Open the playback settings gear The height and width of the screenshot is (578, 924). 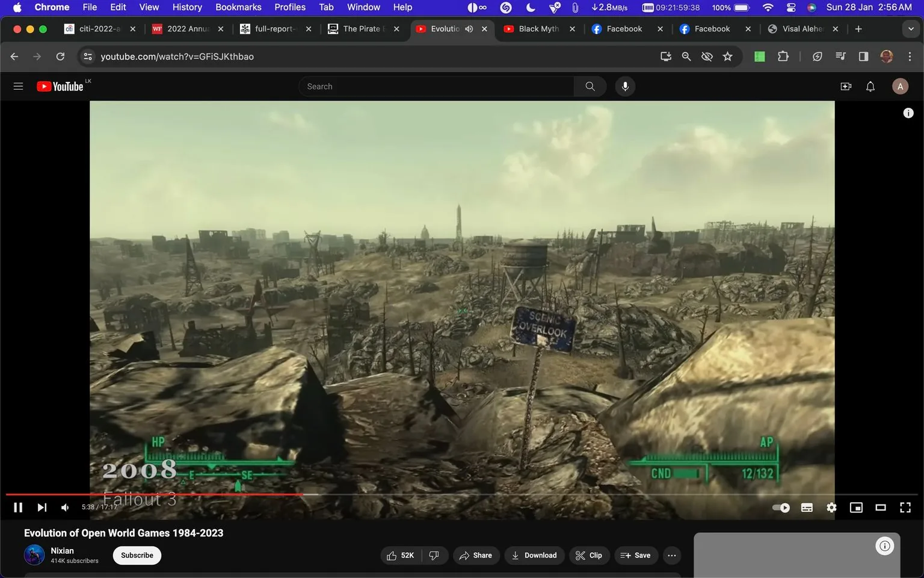point(831,507)
